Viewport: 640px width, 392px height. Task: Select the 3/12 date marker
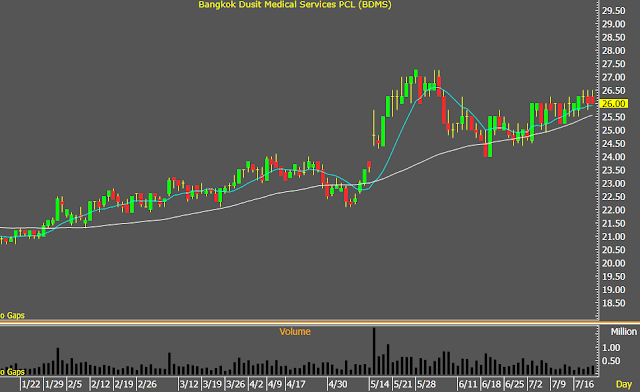pos(189,384)
